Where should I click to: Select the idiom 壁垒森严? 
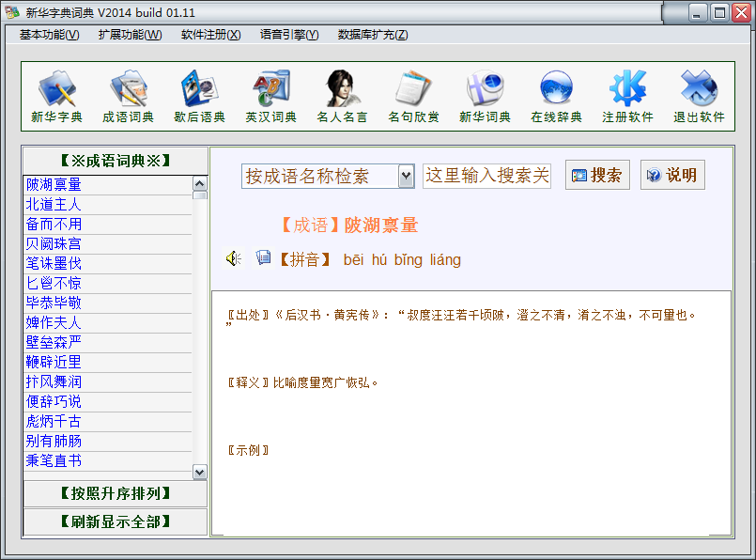pyautogui.click(x=107, y=342)
